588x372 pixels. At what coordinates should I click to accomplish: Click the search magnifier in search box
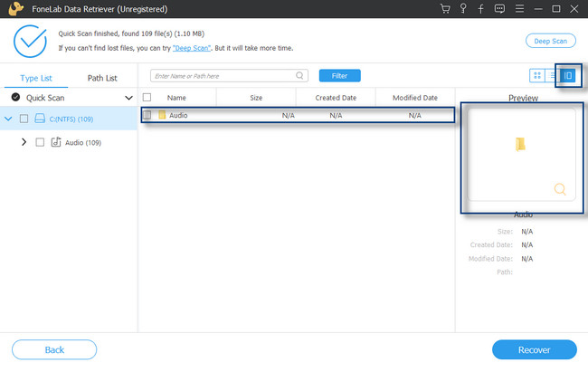(299, 75)
